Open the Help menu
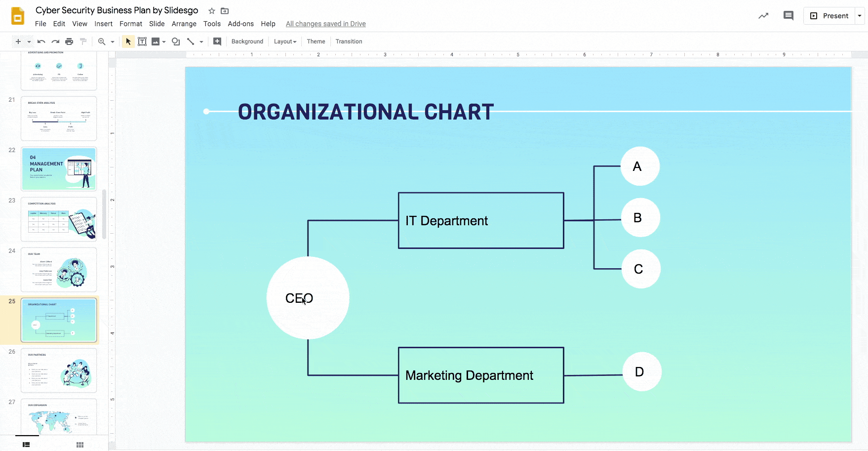The height and width of the screenshot is (451, 868). point(268,24)
